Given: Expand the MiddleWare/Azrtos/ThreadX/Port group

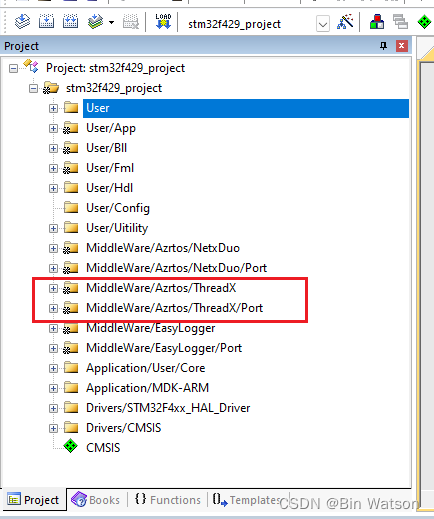Looking at the screenshot, I should point(53,308).
